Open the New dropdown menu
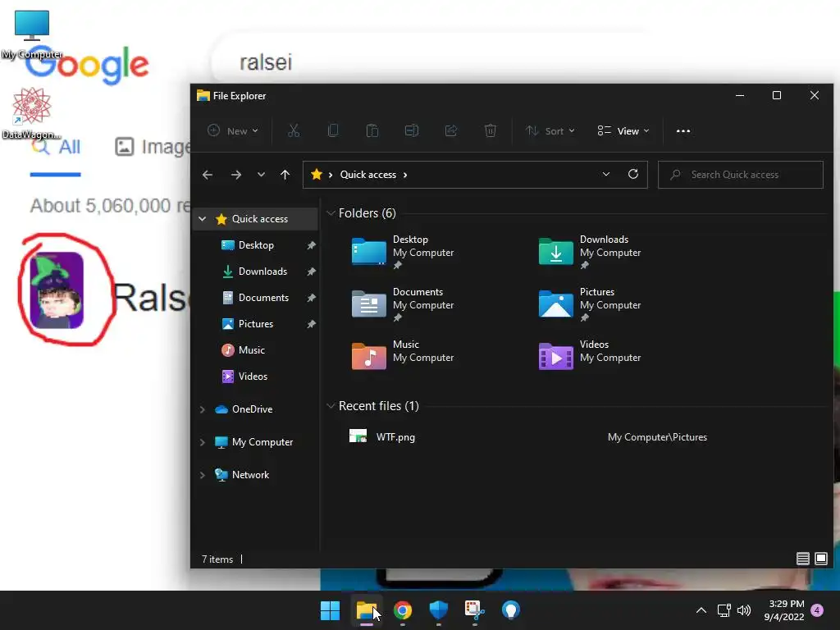Screen dimensions: 840x630 (233, 130)
